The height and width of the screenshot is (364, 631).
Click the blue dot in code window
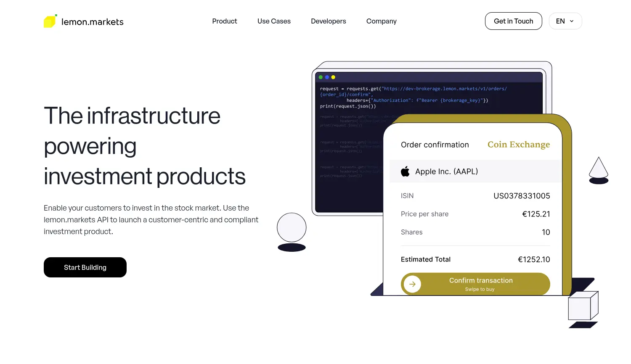(327, 77)
